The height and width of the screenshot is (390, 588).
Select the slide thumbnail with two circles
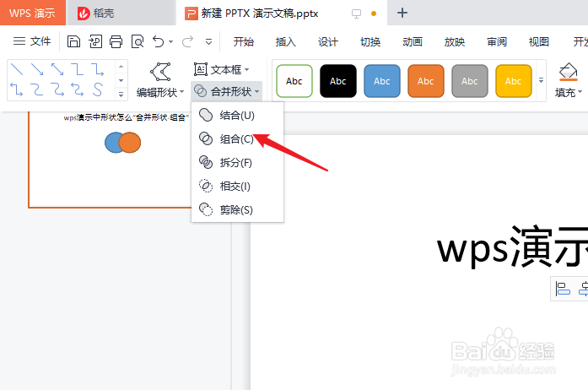click(x=111, y=160)
